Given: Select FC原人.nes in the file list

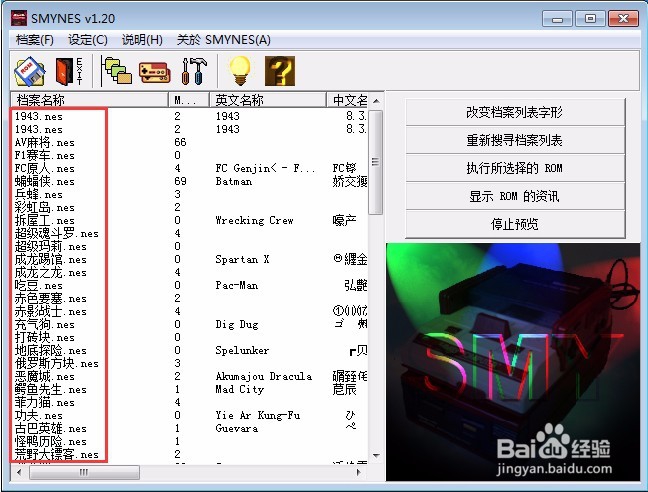Looking at the screenshot, I should point(45,169).
